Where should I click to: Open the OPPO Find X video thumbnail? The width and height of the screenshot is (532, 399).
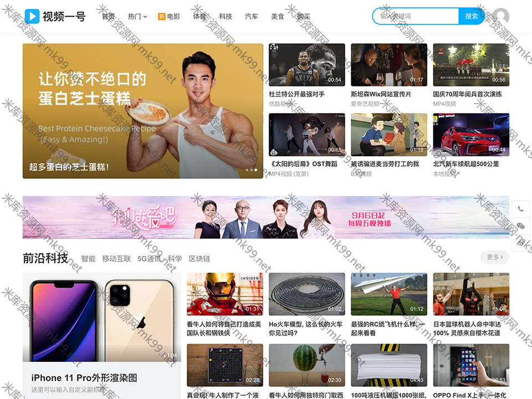point(471,365)
